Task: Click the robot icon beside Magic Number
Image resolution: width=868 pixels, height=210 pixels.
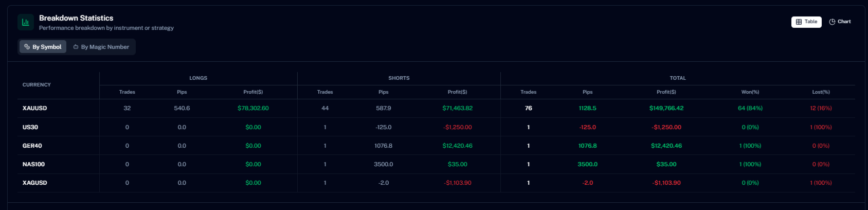Action: pos(76,47)
